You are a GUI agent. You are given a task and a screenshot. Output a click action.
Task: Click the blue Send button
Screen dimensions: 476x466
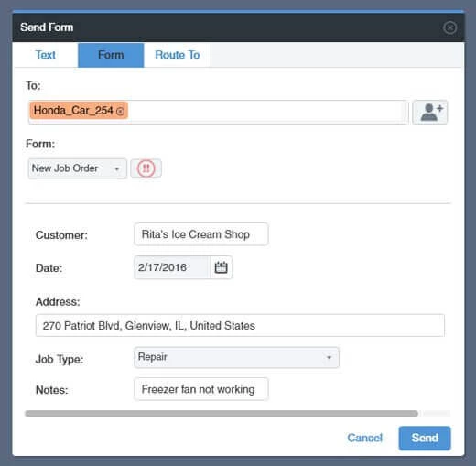pos(425,438)
